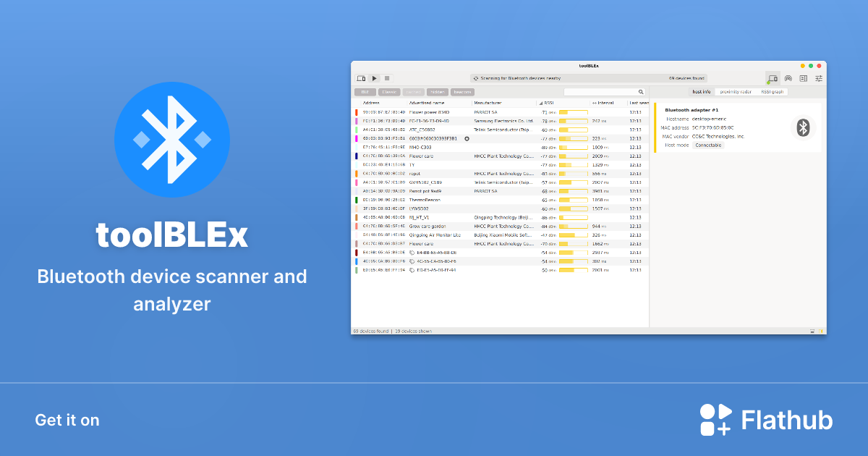The image size is (868, 456).
Task: Start scanning with the play icon
Action: [x=374, y=78]
